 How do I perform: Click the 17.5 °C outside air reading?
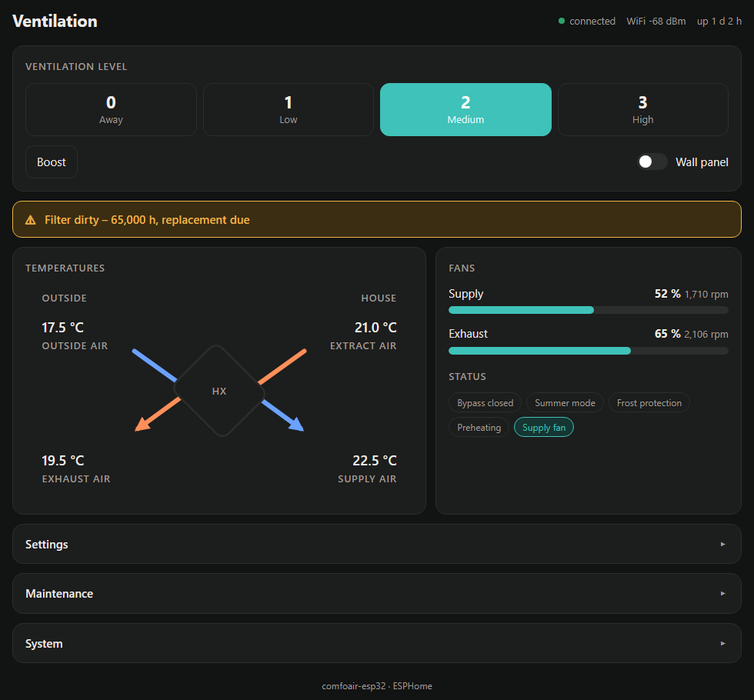(x=63, y=328)
